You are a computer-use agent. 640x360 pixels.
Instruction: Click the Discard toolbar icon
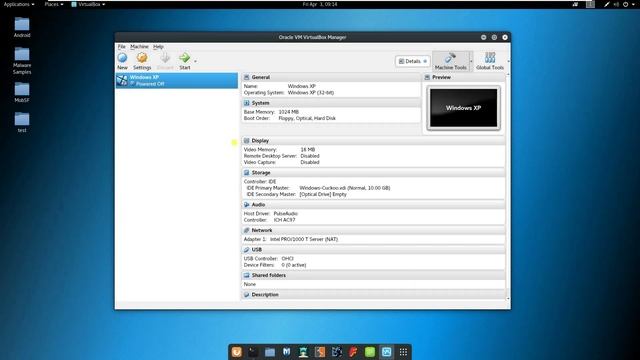coord(165,58)
